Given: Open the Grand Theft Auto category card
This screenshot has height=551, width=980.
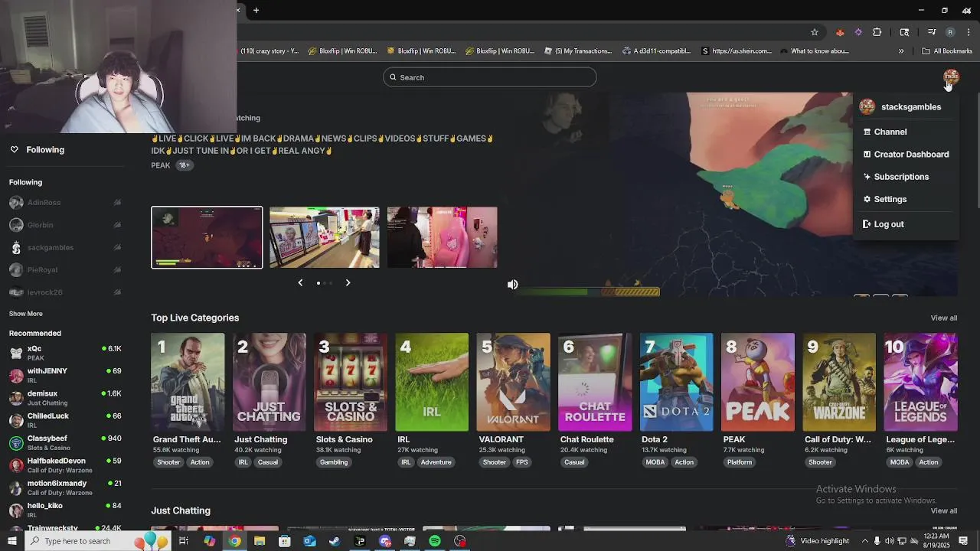Looking at the screenshot, I should tap(188, 382).
